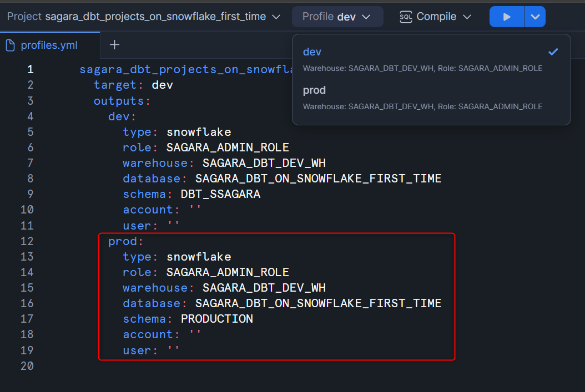Click 'schema: DBT_SSAGARA' line

coord(191,194)
